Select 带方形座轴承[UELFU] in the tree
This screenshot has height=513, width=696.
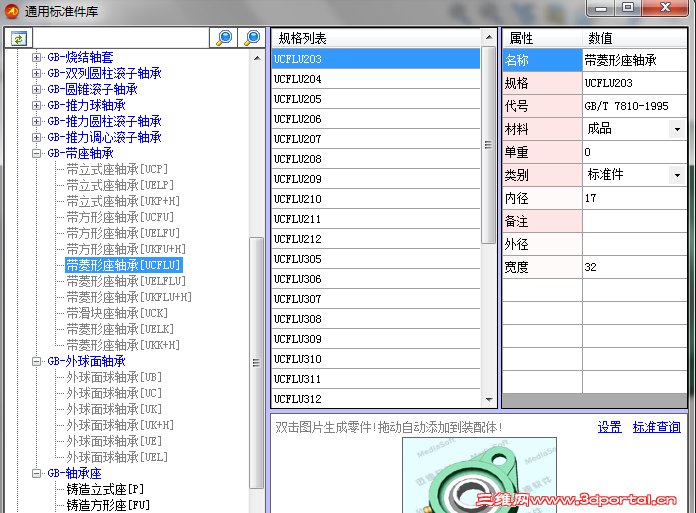coord(123,233)
